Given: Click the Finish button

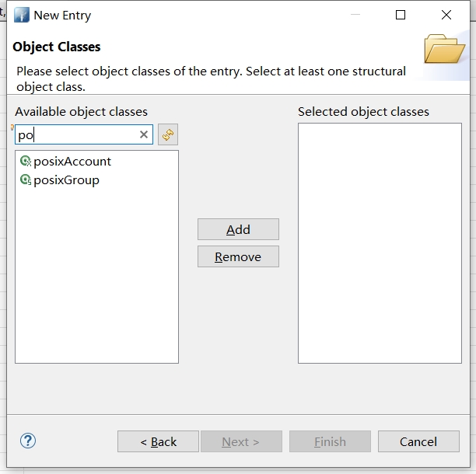Looking at the screenshot, I should point(330,441).
